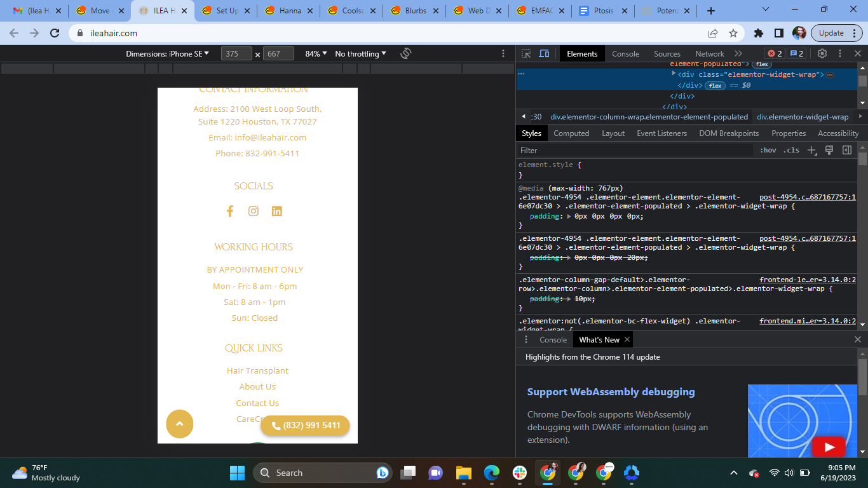Open the No throttling dropdown
This screenshot has width=868, height=488.
[x=360, y=54]
